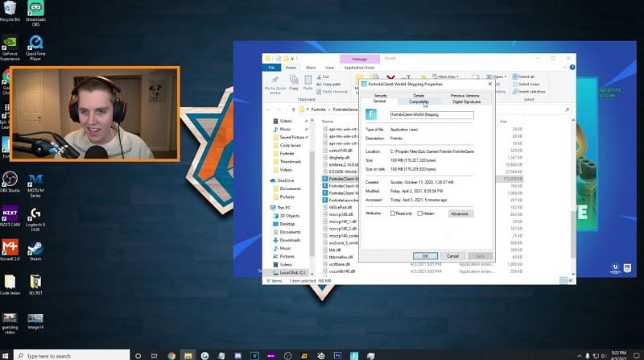Image resolution: width=644 pixels, height=360 pixels.
Task: Open QuickTime Player desktop shortcut
Action: coord(35,48)
